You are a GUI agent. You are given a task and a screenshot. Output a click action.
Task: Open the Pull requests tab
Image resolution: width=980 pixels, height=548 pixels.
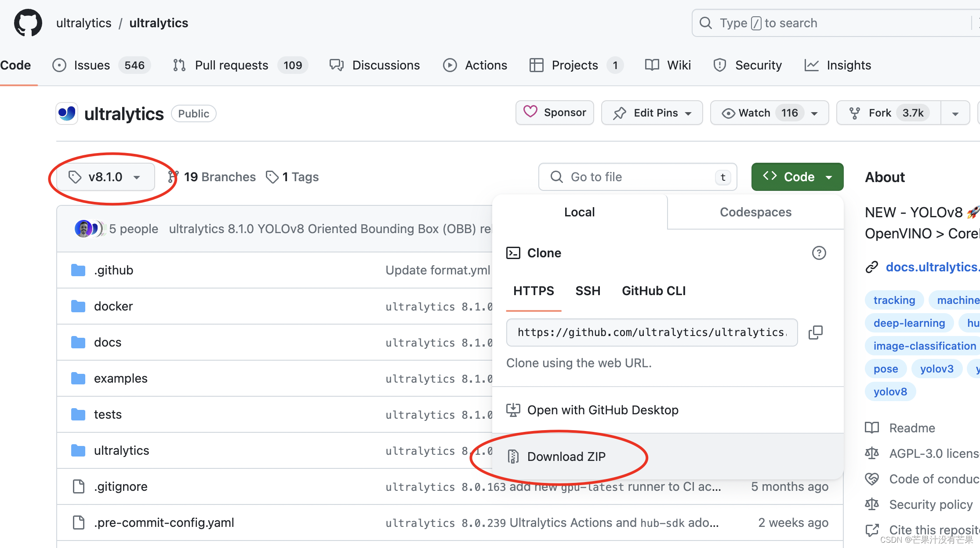point(240,65)
